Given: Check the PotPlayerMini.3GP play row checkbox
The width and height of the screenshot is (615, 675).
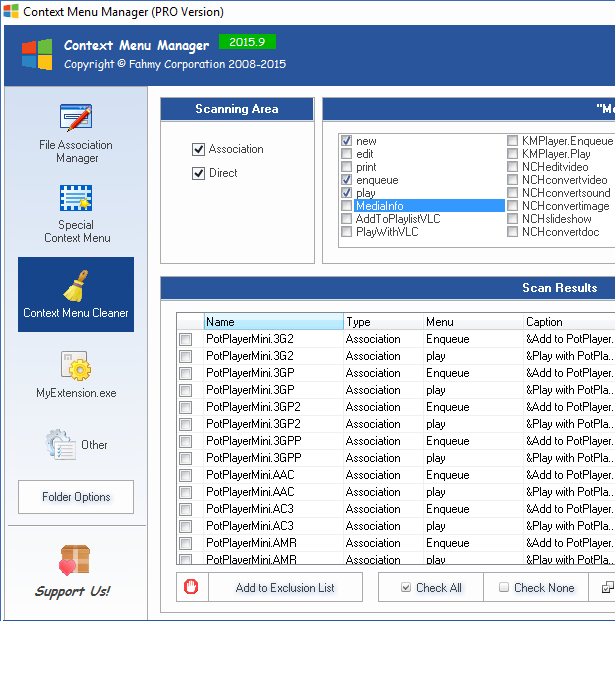Looking at the screenshot, I should point(186,390).
